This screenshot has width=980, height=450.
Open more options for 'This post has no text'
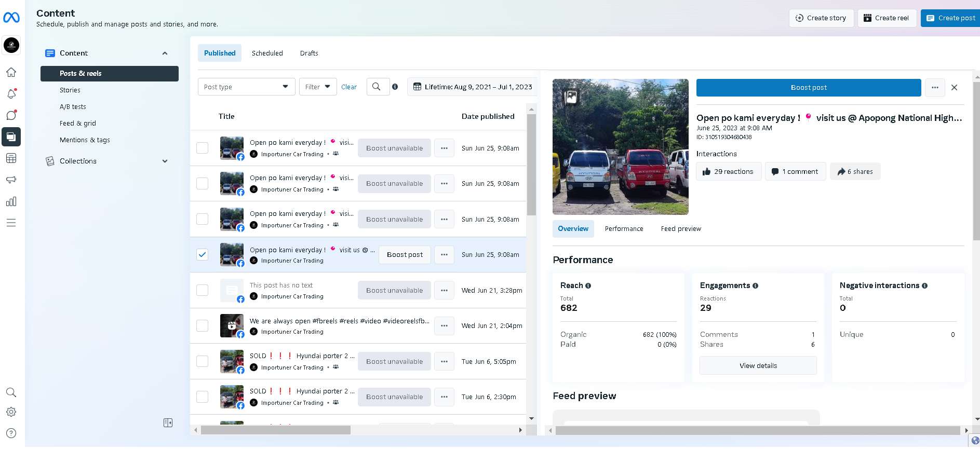(444, 291)
